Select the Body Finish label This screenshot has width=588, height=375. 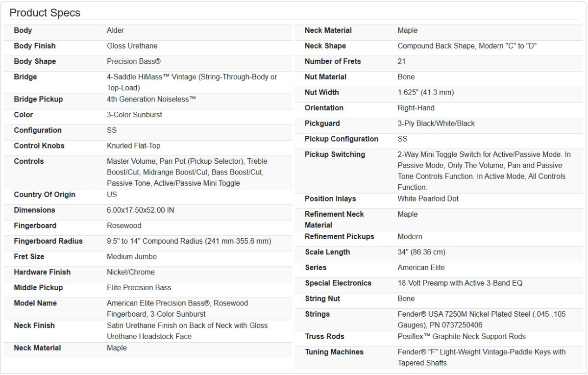click(35, 46)
